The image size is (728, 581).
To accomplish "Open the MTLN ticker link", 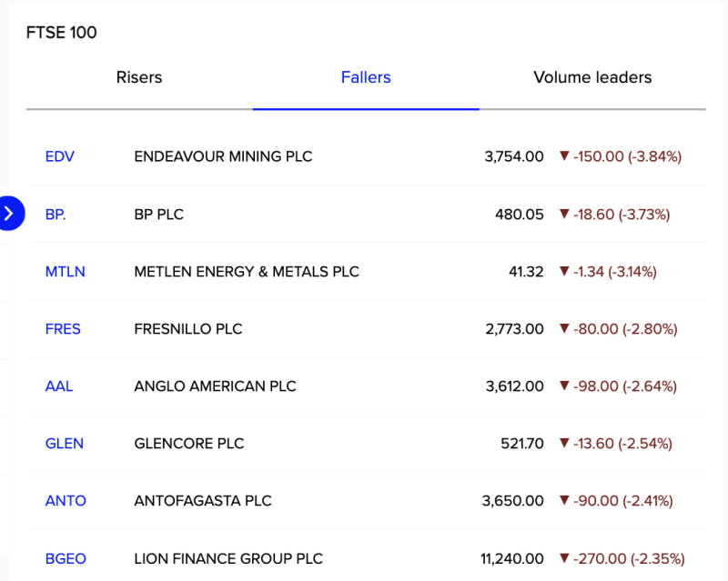I will pos(65,272).
